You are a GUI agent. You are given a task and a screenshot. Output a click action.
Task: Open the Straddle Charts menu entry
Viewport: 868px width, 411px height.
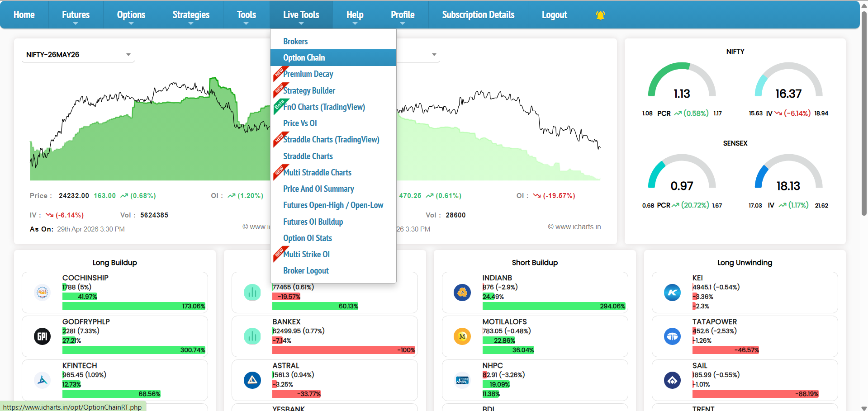click(x=333, y=156)
